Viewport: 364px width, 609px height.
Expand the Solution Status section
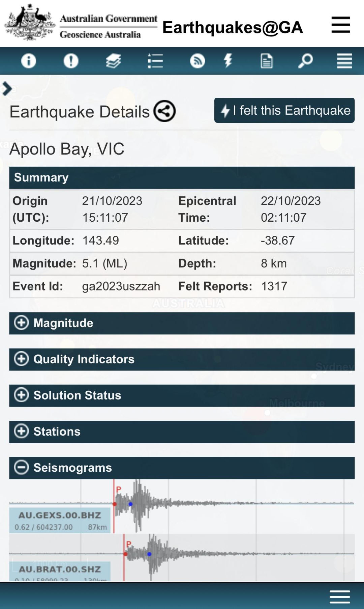pyautogui.click(x=182, y=395)
